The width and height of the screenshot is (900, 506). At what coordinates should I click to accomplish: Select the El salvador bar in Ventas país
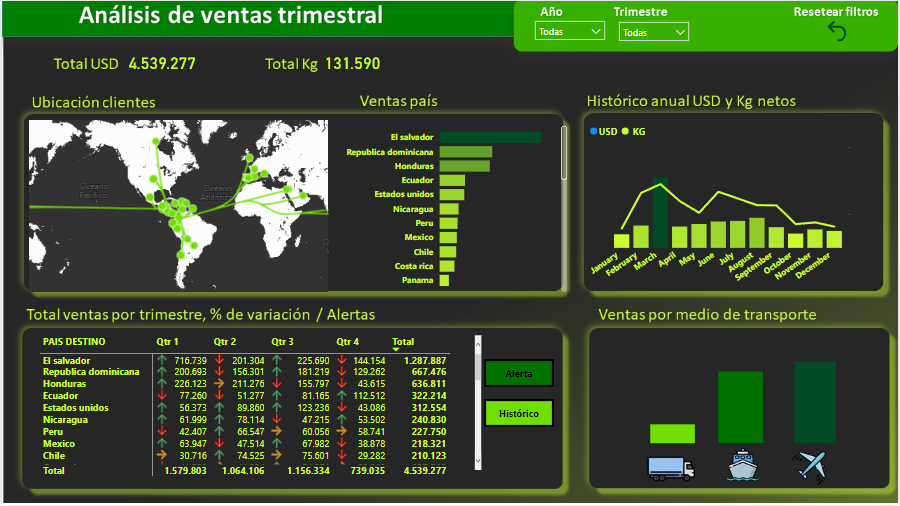(490, 137)
